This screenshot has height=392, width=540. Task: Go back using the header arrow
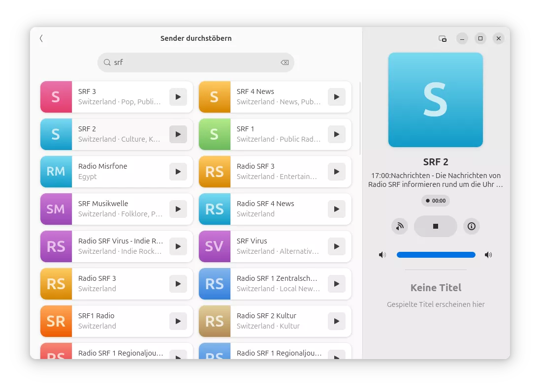point(41,38)
